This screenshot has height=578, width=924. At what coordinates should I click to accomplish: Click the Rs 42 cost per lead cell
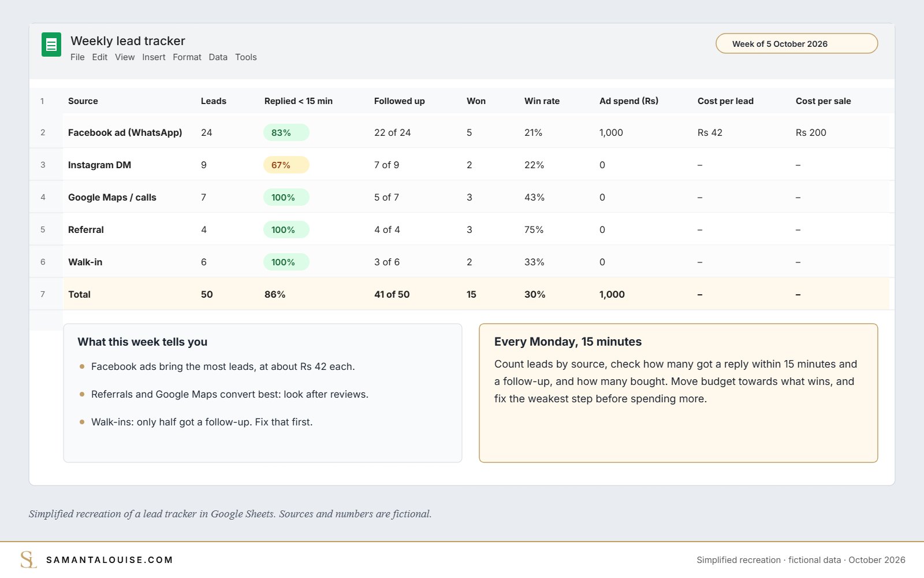pyautogui.click(x=710, y=132)
